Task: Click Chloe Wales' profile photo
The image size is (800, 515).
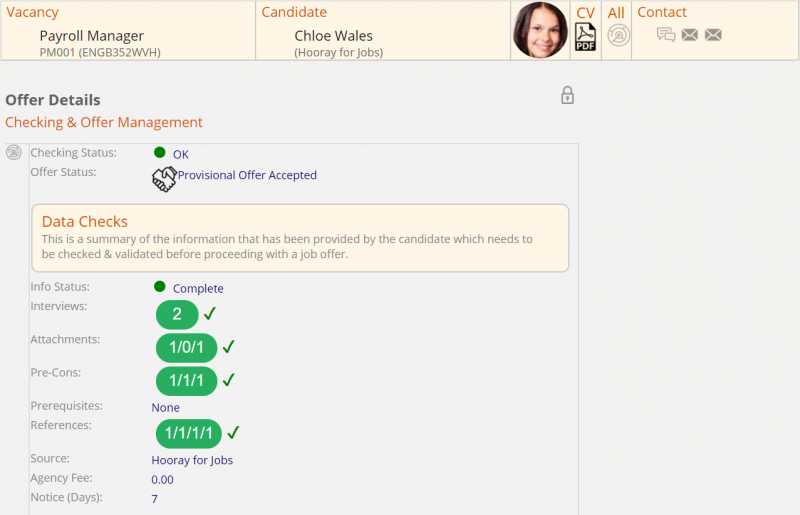Action: pyautogui.click(x=540, y=30)
